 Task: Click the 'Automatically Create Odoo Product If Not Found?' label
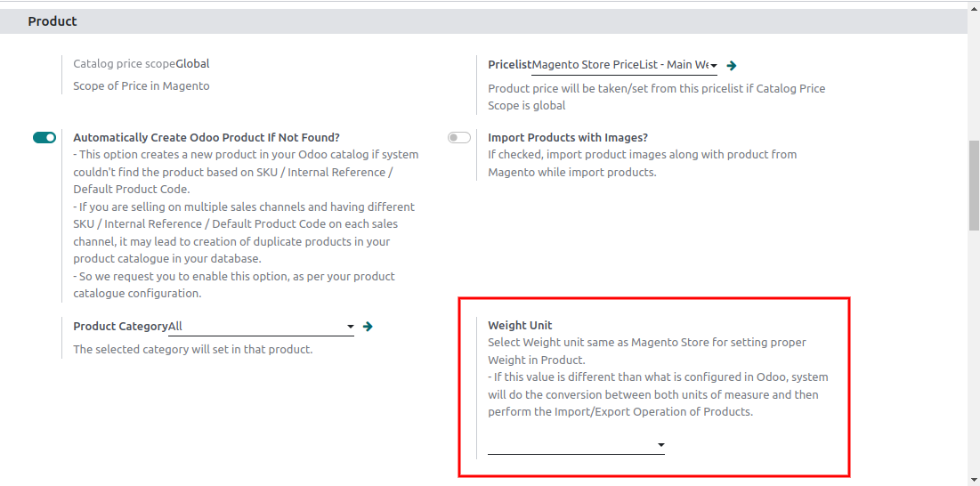click(207, 137)
